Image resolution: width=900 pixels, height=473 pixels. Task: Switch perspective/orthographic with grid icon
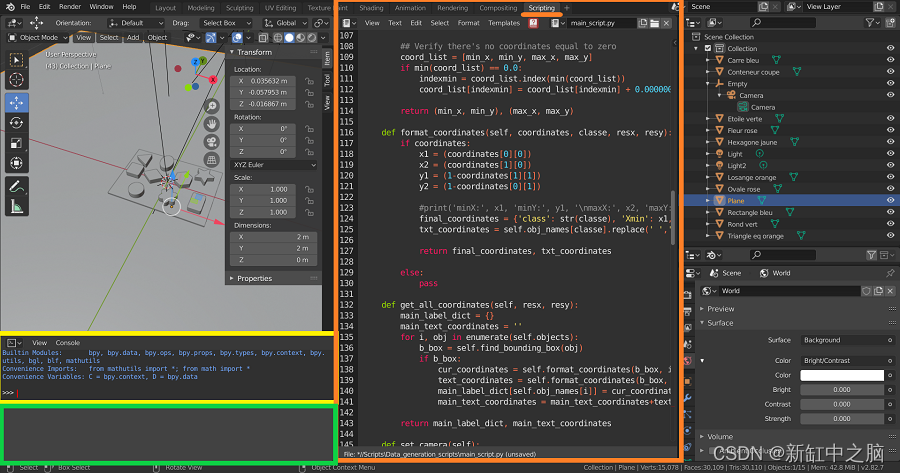click(x=212, y=160)
